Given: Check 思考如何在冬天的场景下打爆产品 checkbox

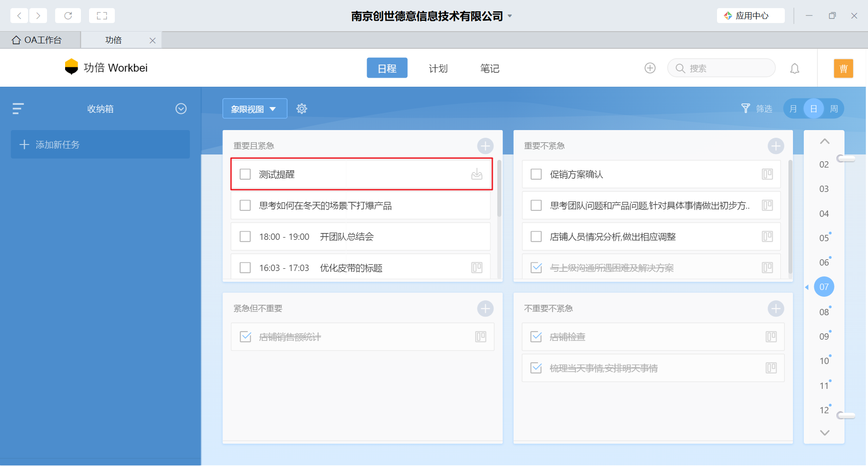Looking at the screenshot, I should (x=245, y=205).
